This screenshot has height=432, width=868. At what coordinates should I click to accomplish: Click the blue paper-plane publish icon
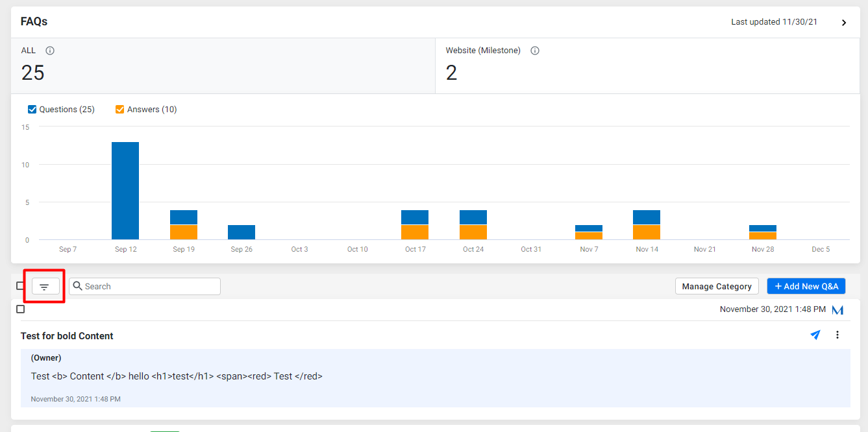[x=815, y=335]
